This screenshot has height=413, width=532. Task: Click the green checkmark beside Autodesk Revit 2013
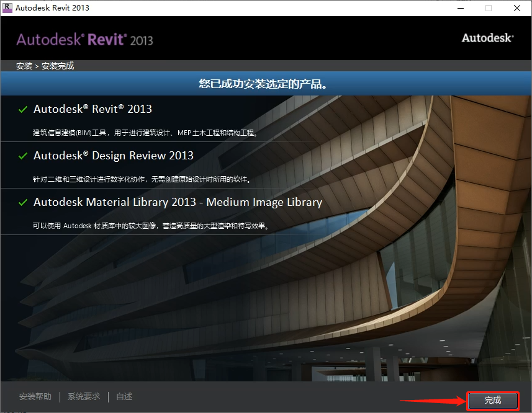click(x=23, y=110)
